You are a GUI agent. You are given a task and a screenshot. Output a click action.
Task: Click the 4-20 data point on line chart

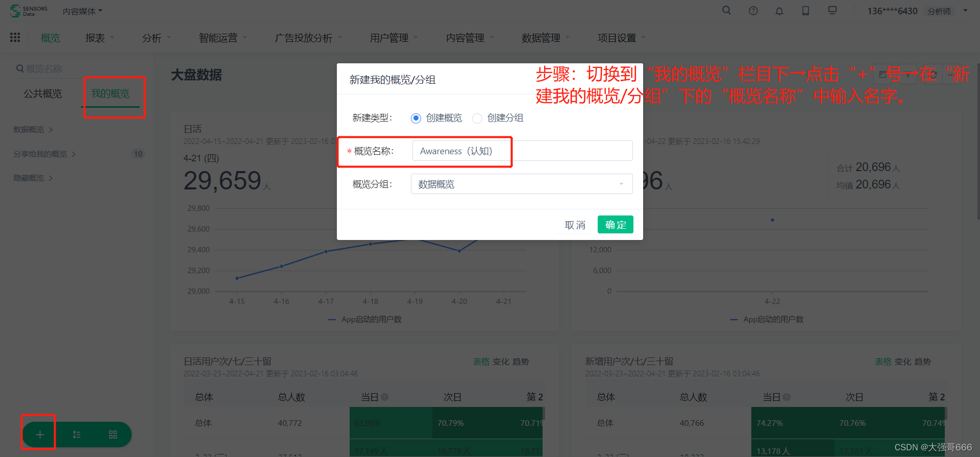(459, 251)
